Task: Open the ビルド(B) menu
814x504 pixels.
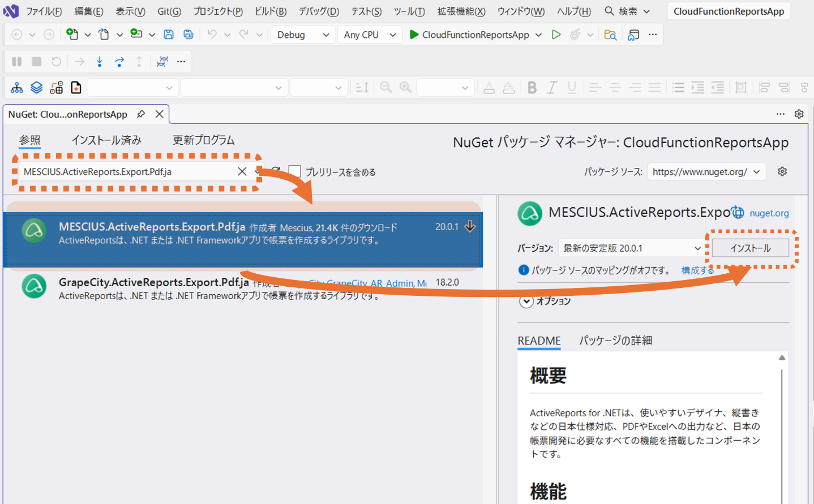Action: tap(271, 11)
